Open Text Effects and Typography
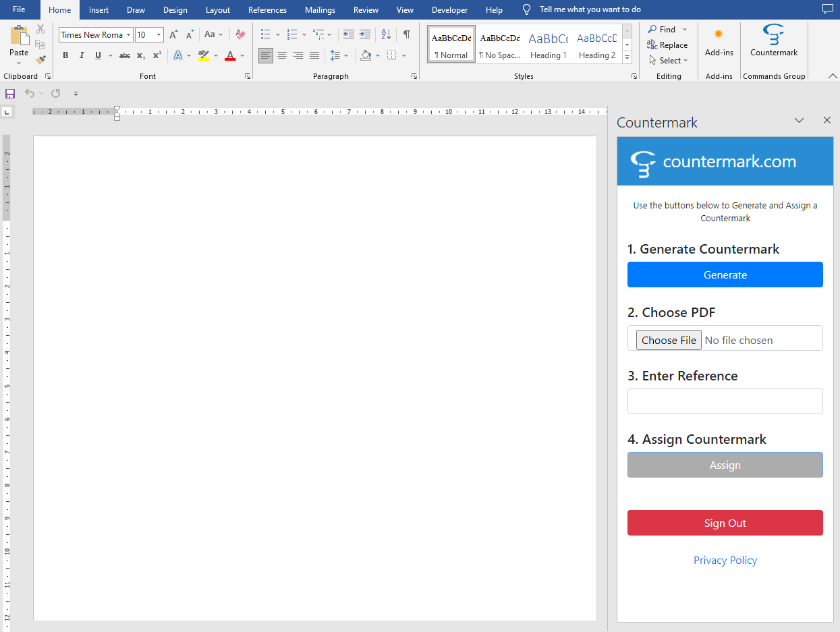Viewport: 840px width, 632px height. tap(178, 55)
